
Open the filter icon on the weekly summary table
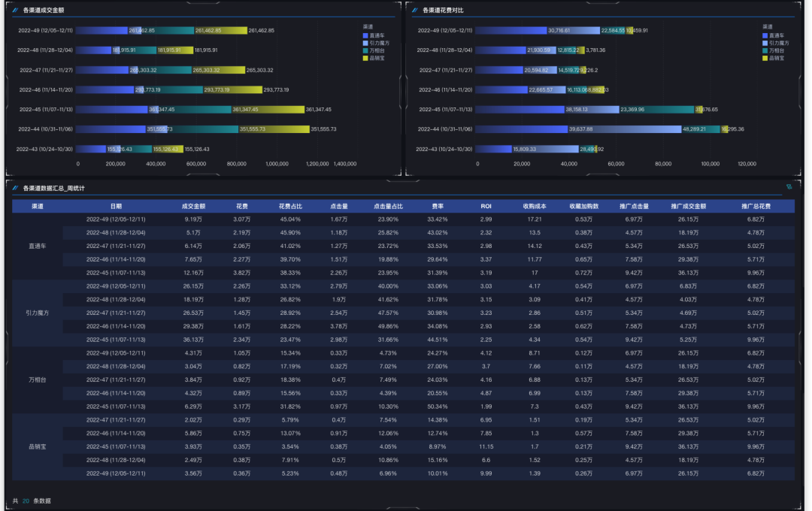click(789, 187)
